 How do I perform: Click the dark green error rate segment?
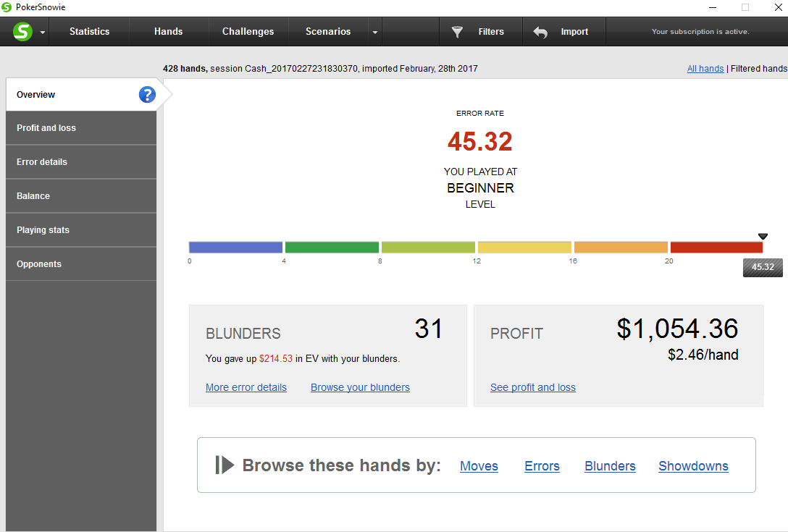[332, 247]
